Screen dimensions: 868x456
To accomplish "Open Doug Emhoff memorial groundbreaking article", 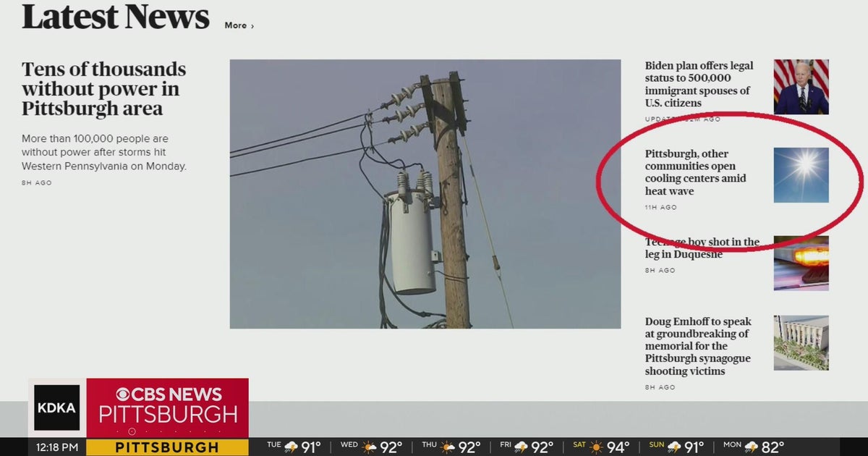I will tap(699, 346).
